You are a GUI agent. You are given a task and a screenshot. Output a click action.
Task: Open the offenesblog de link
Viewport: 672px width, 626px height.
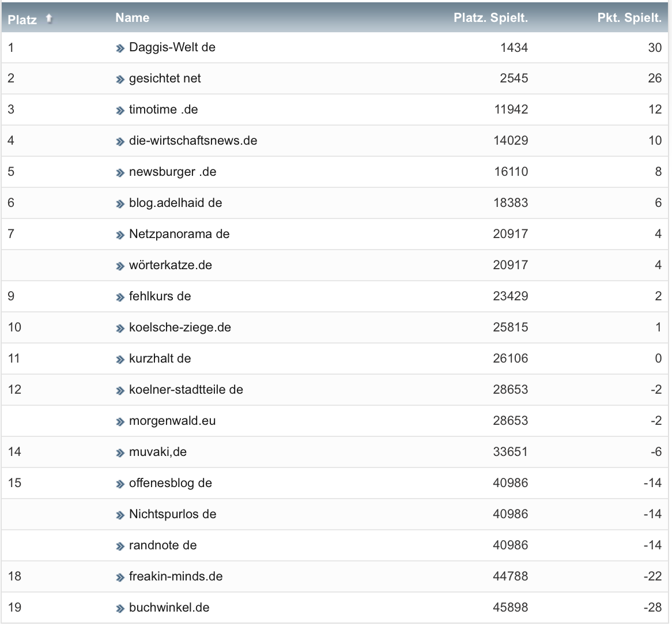point(171,483)
